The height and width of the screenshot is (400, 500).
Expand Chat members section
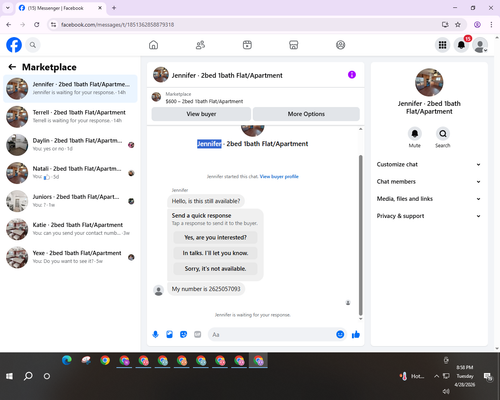pos(429,182)
